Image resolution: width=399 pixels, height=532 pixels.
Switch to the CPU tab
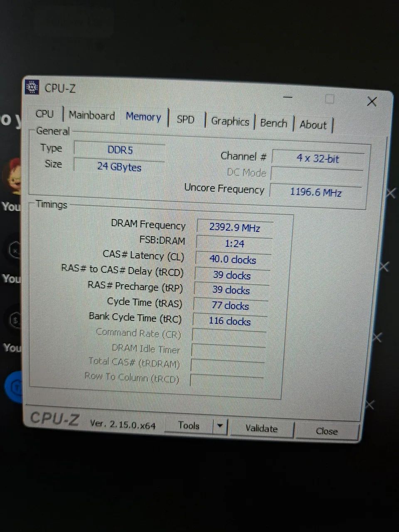pos(45,113)
